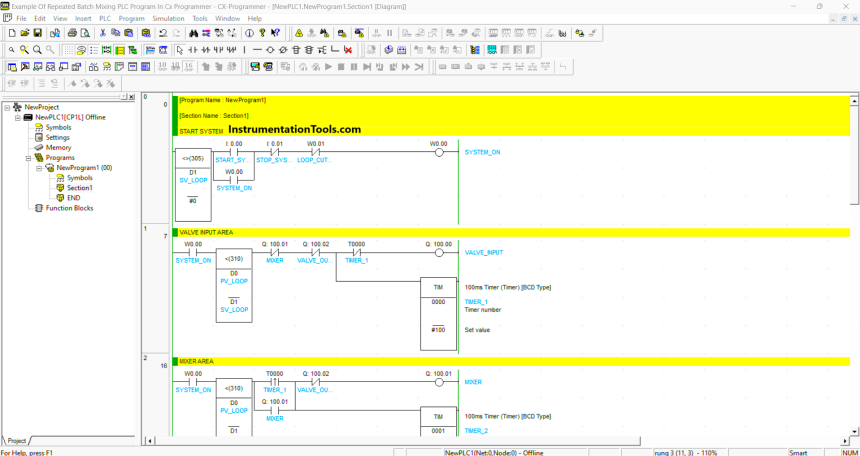Open a project with the folder icon
Screen dimensions: 860x456
pyautogui.click(x=25, y=33)
